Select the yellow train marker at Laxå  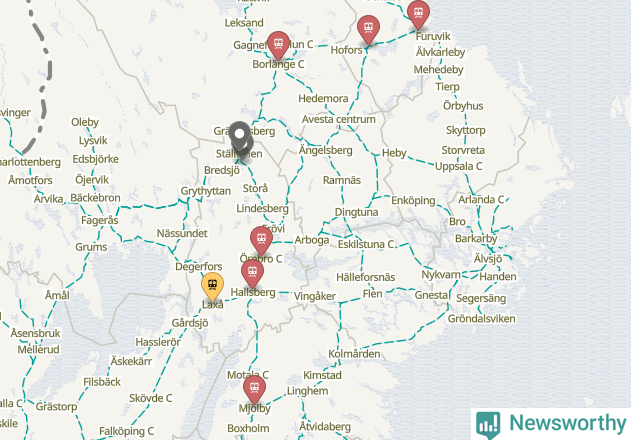tap(212, 286)
